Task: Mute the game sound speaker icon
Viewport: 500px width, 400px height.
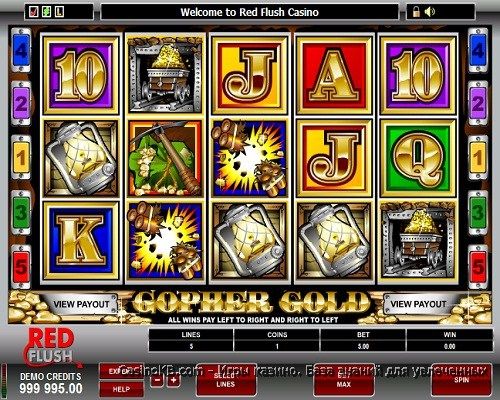Action: point(430,12)
